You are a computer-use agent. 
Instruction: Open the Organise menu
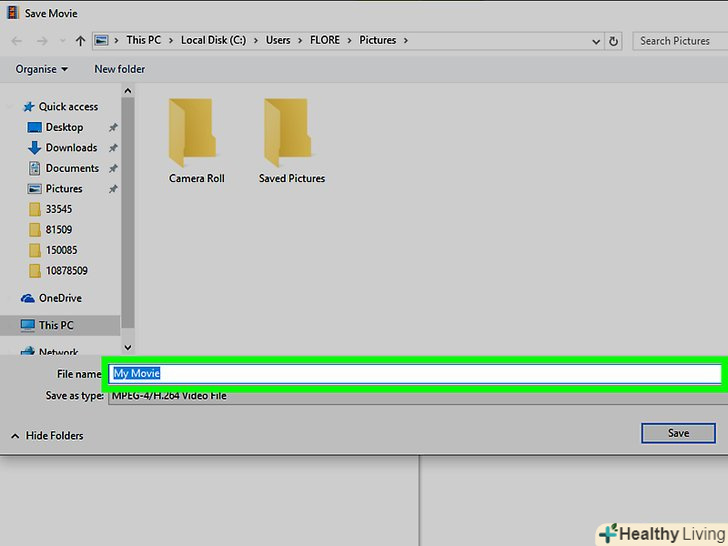[x=41, y=69]
